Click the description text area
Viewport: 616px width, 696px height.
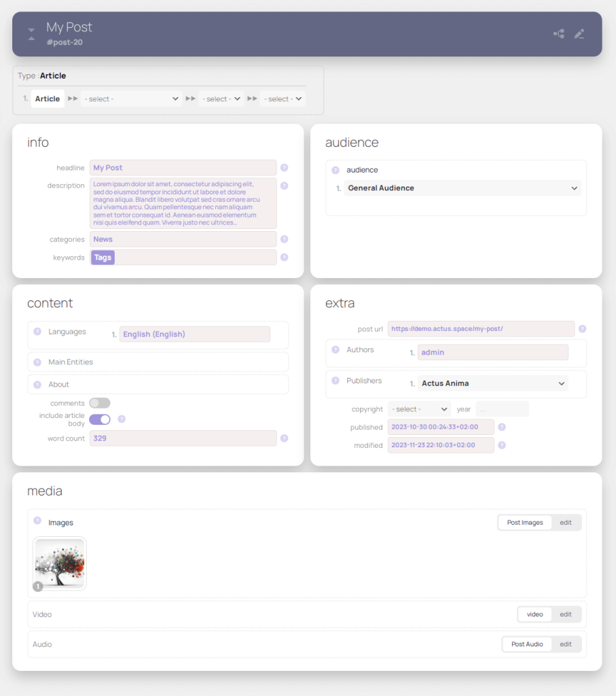[183, 203]
